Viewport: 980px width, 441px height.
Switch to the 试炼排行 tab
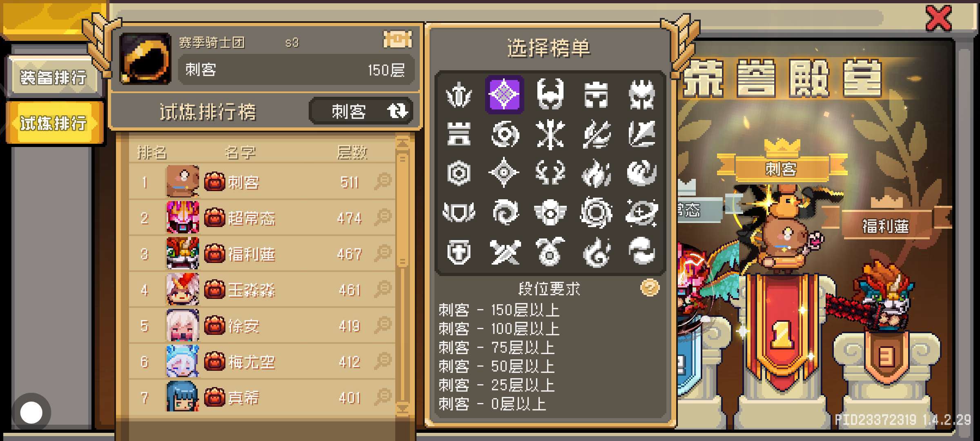coord(53,123)
